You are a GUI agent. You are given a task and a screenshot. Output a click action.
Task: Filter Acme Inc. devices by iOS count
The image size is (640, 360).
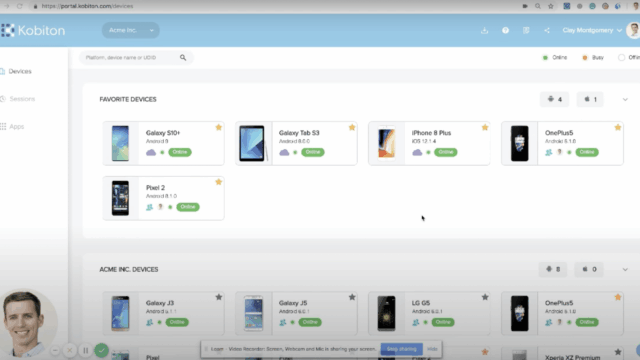(589, 269)
